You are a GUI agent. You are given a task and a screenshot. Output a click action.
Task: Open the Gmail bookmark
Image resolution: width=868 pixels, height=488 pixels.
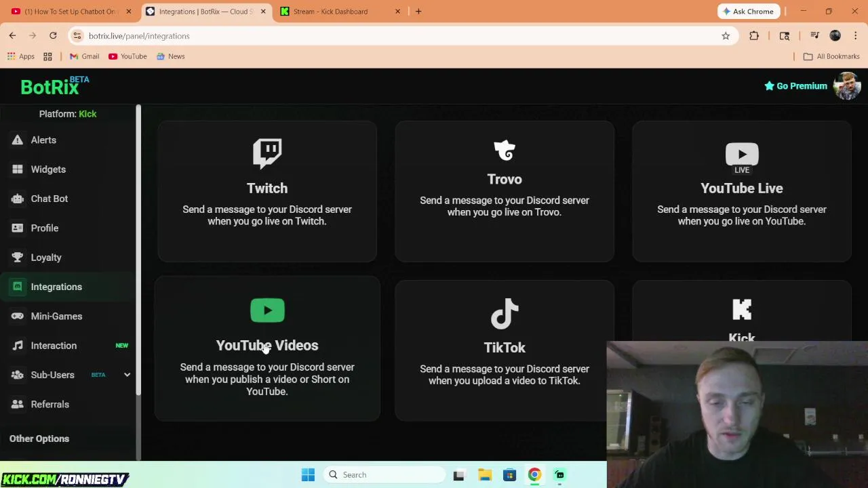click(84, 56)
